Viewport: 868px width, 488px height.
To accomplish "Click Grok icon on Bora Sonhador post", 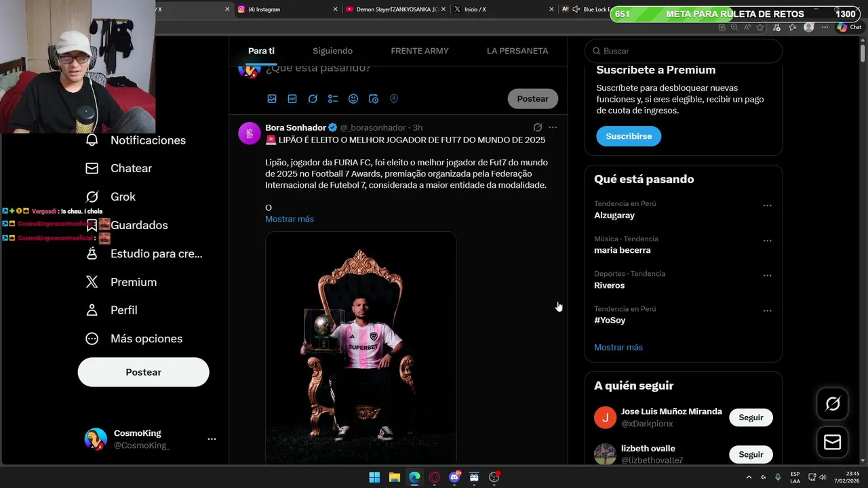I will click(538, 127).
